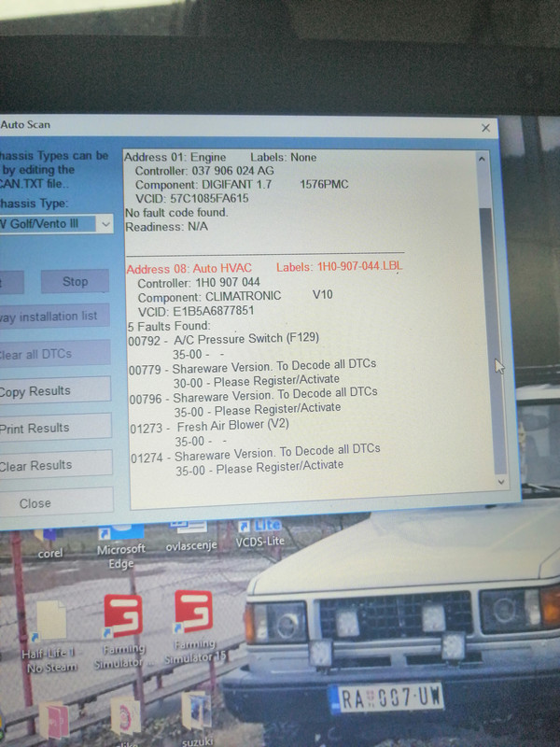Open the suzuki folder icon
Screen dimensions: 560x747
(197, 719)
